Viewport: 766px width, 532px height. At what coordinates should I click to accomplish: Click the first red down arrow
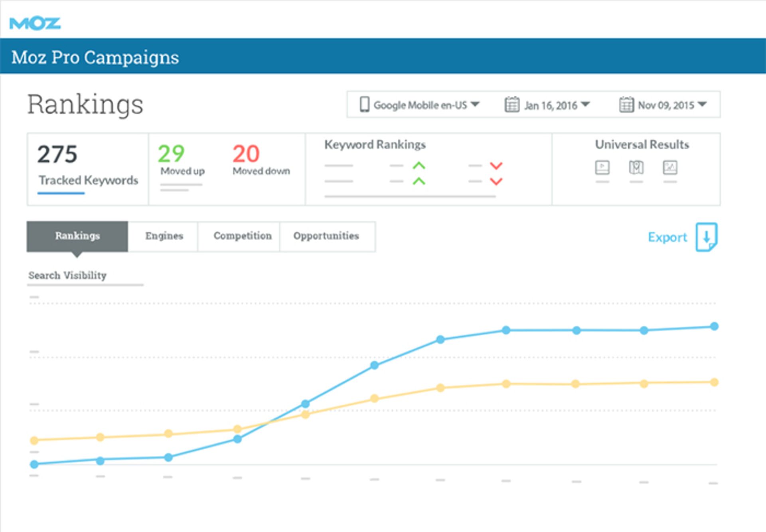(496, 166)
